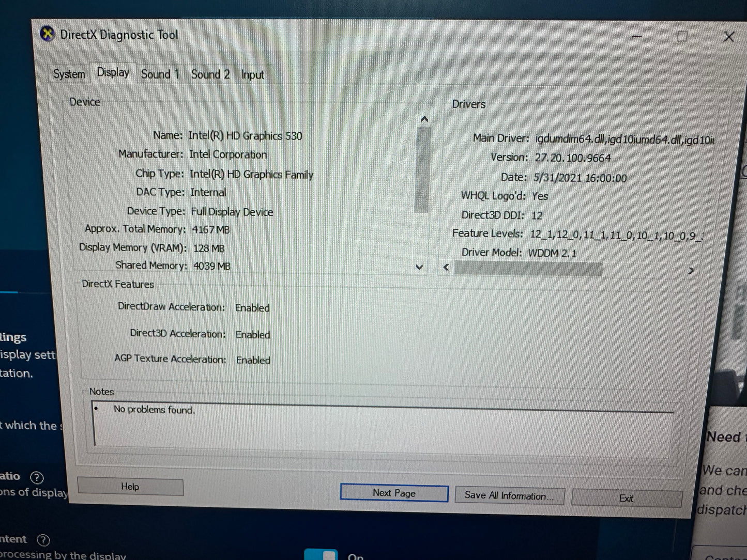Switch to the Sound 1 tab
This screenshot has width=747, height=560.
tap(160, 74)
